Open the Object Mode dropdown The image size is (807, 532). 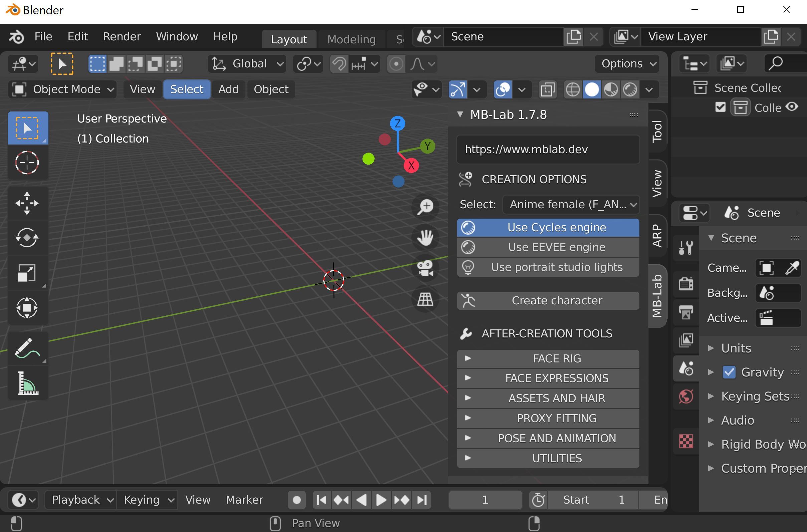(x=63, y=89)
